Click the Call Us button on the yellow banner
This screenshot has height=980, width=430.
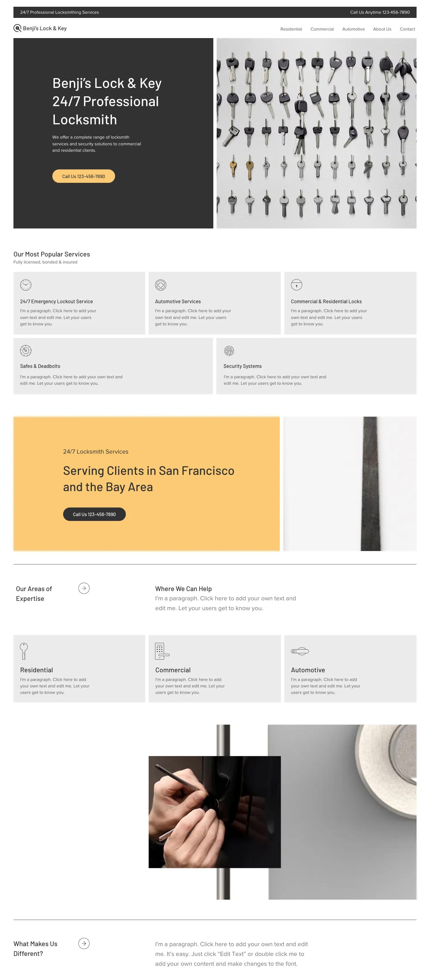point(94,514)
